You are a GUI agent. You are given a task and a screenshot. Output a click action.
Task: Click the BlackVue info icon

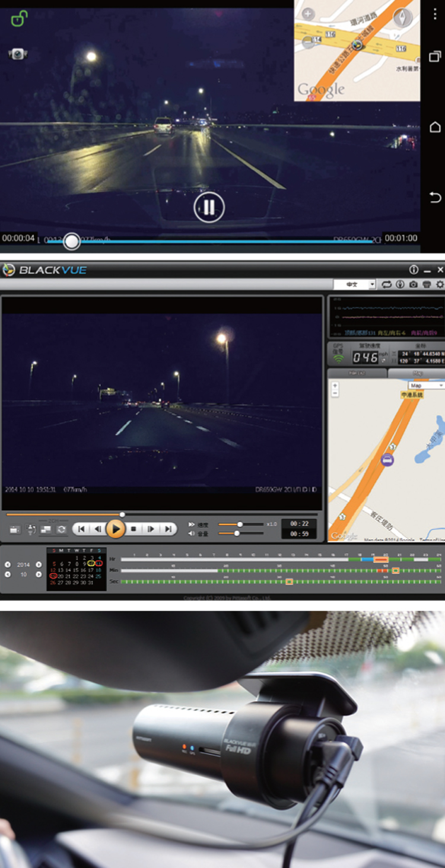(x=414, y=270)
